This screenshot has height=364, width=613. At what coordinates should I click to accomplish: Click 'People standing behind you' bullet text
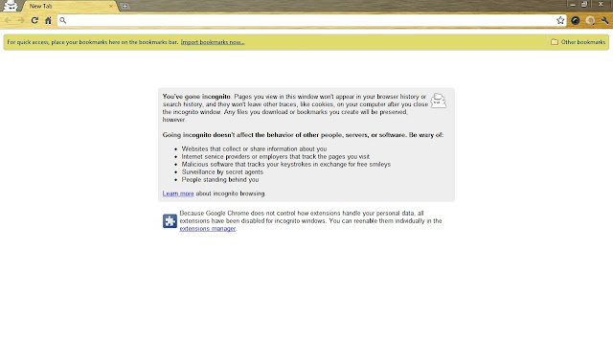[220, 180]
